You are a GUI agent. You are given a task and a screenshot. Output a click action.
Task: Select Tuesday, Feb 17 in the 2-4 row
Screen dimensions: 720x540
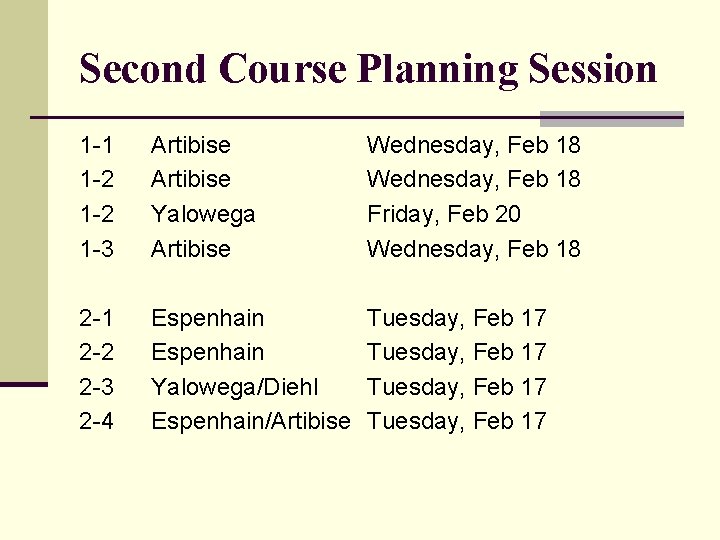tap(456, 421)
